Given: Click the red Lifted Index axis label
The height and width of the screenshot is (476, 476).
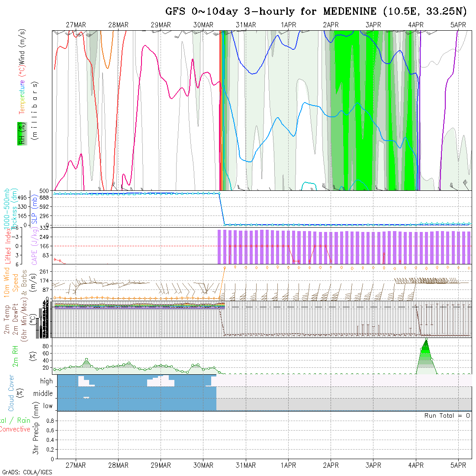Looking at the screenshot, I should coord(8,245).
